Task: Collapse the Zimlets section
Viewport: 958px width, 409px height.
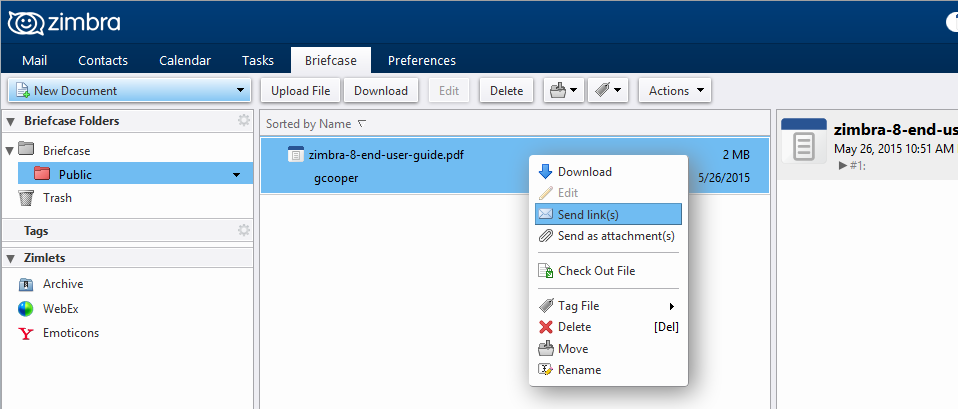Action: pos(10,258)
